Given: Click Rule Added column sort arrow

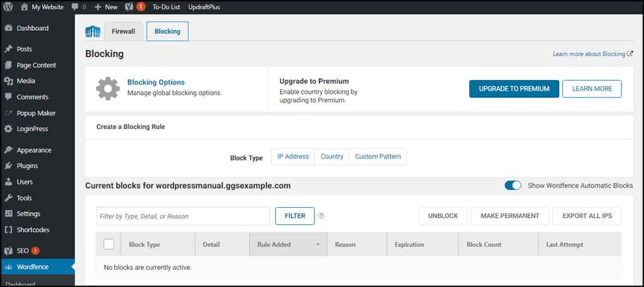Looking at the screenshot, I should click(x=318, y=245).
